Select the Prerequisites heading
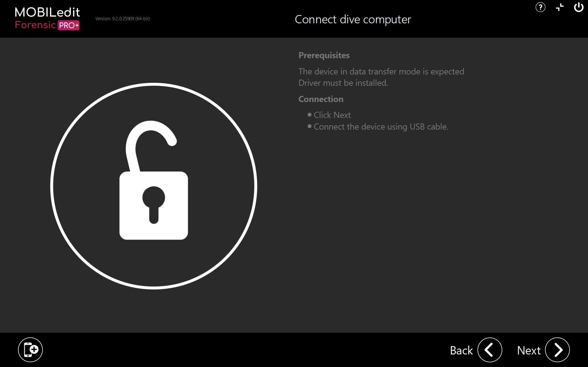588x367 pixels. click(x=324, y=55)
